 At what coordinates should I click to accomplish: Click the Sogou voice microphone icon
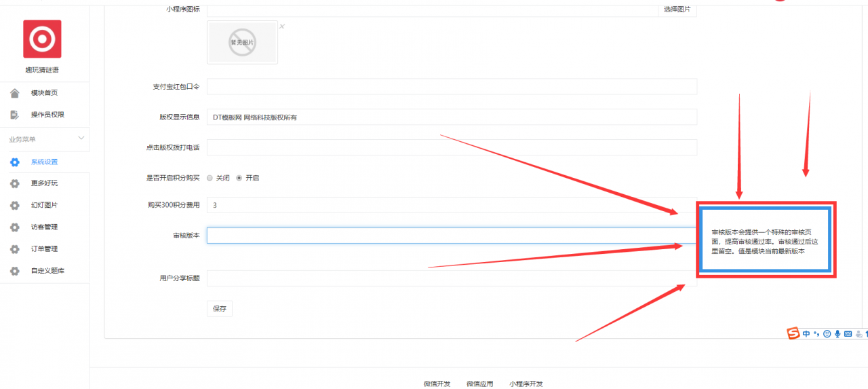click(x=837, y=334)
